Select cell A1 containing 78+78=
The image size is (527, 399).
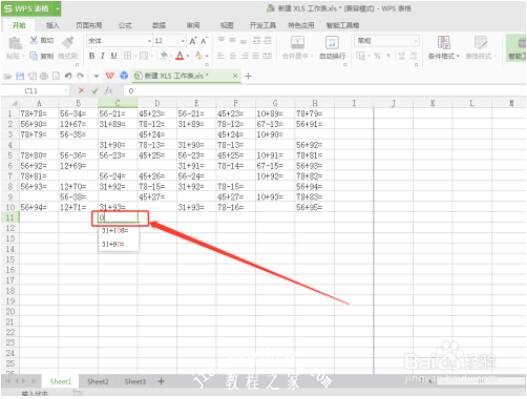coord(39,114)
